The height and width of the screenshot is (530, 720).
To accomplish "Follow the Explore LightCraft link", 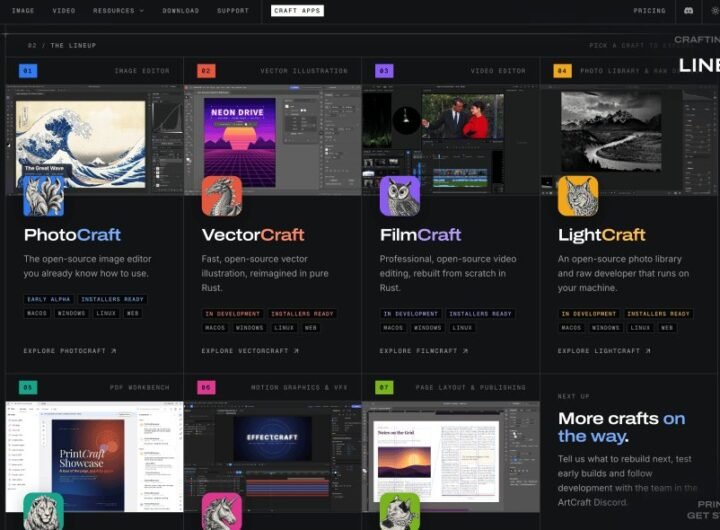I will point(604,351).
